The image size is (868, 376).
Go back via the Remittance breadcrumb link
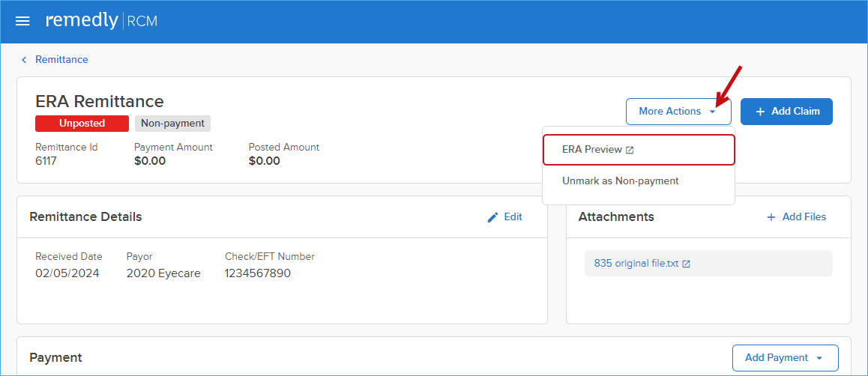[x=61, y=59]
